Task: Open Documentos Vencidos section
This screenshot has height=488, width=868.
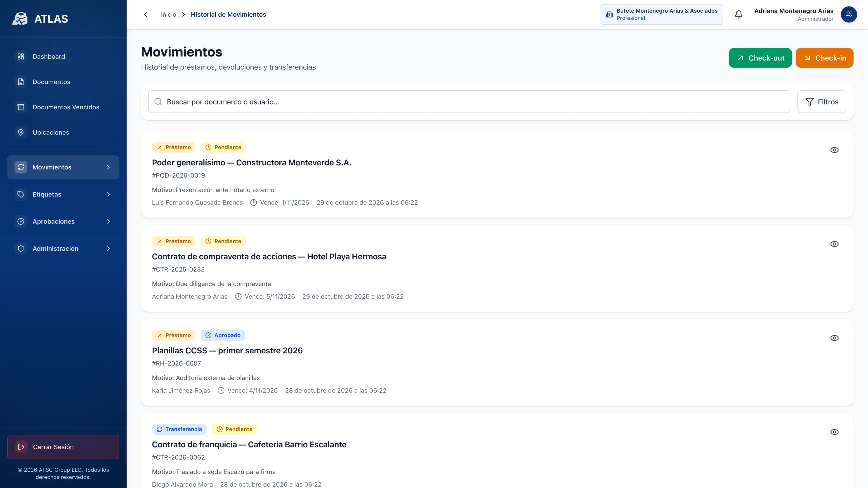Action: click(x=63, y=107)
